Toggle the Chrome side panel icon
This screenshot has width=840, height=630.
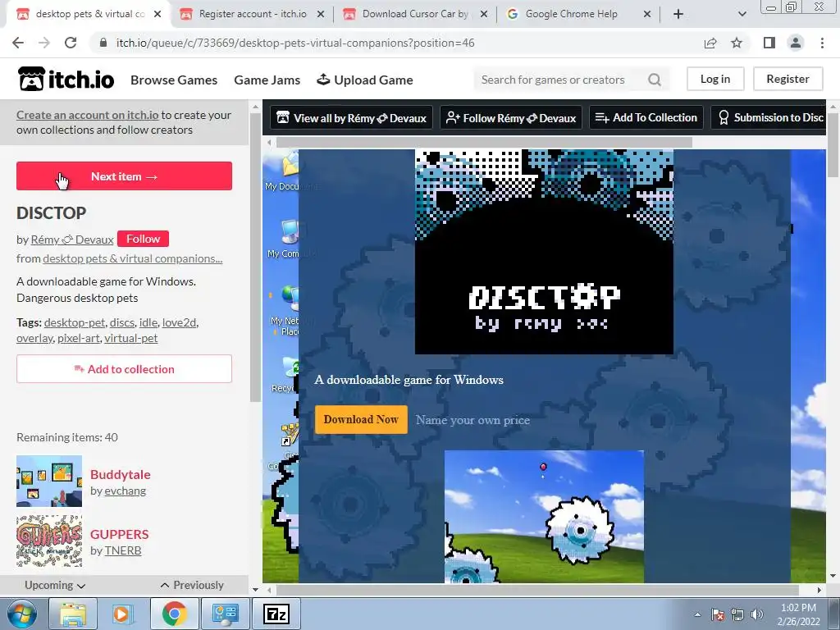769,43
